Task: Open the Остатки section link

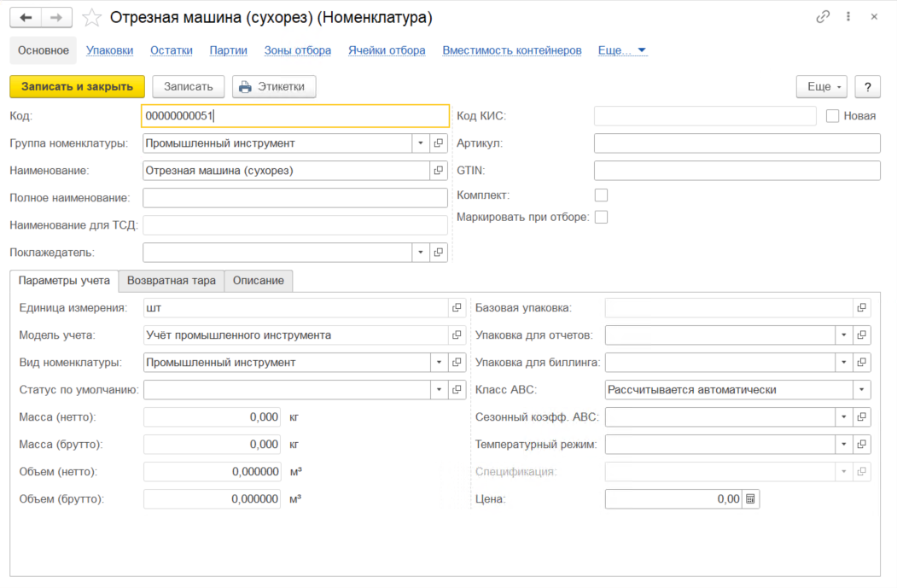Action: 172,50
